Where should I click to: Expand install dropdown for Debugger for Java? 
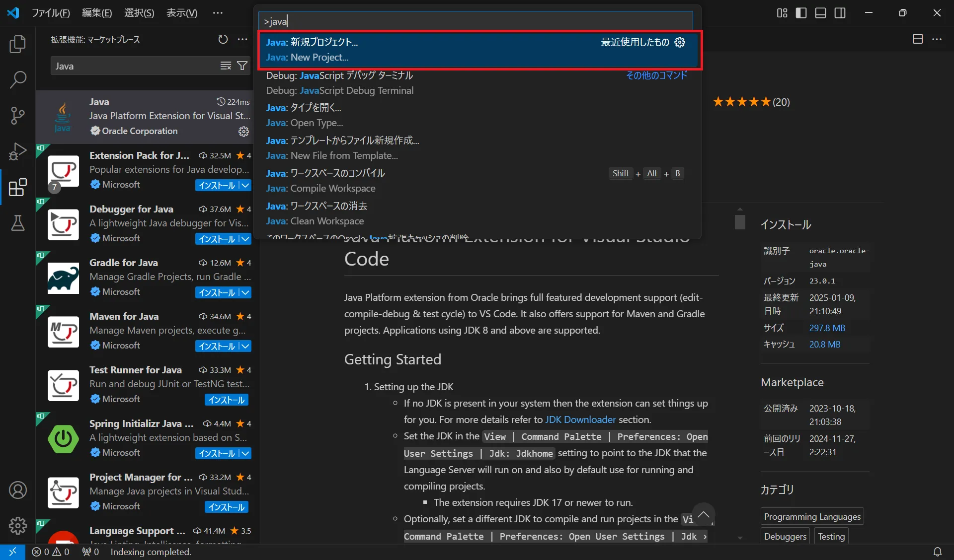tap(245, 239)
